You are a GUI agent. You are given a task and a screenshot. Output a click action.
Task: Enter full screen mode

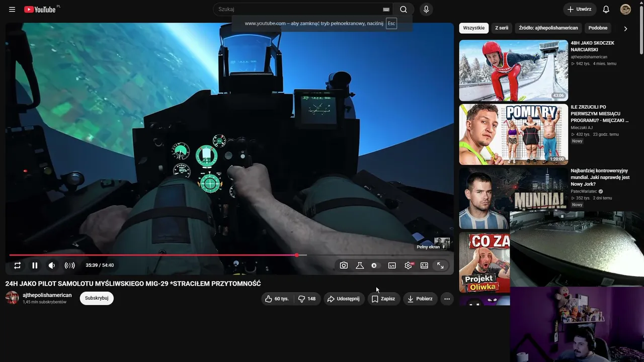pos(440,265)
